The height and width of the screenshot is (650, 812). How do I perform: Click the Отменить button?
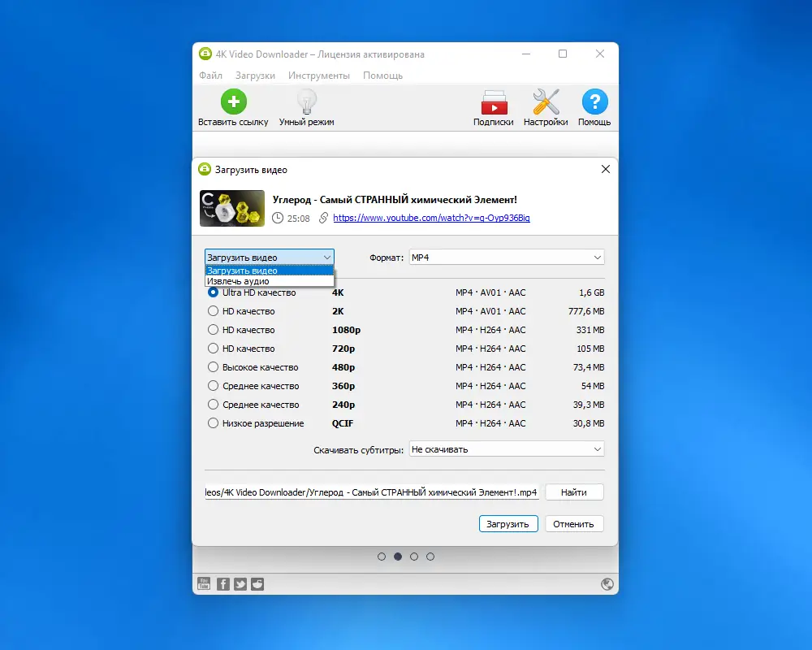pos(574,524)
